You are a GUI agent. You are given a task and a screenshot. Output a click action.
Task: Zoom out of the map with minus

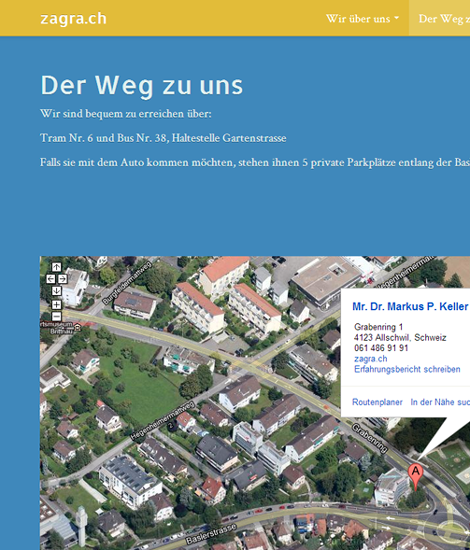tap(56, 316)
